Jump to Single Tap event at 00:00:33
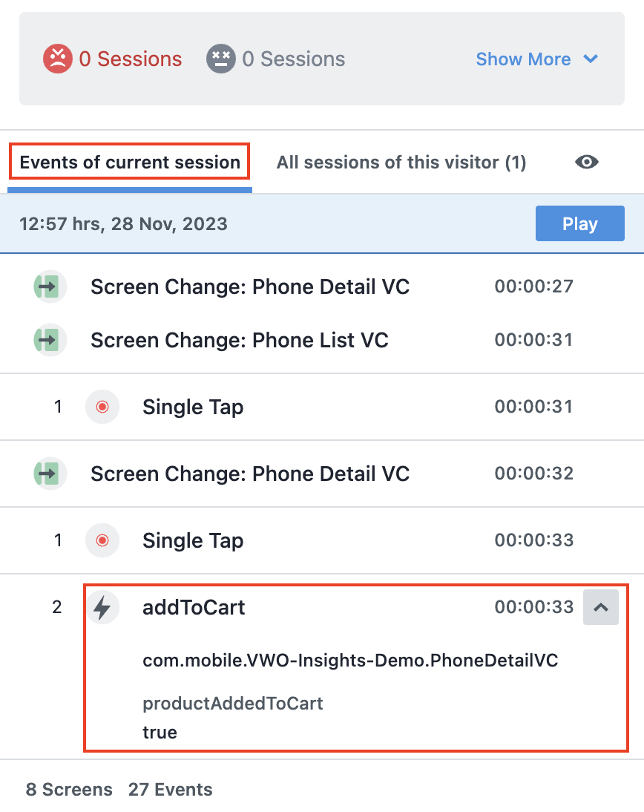 (x=322, y=540)
